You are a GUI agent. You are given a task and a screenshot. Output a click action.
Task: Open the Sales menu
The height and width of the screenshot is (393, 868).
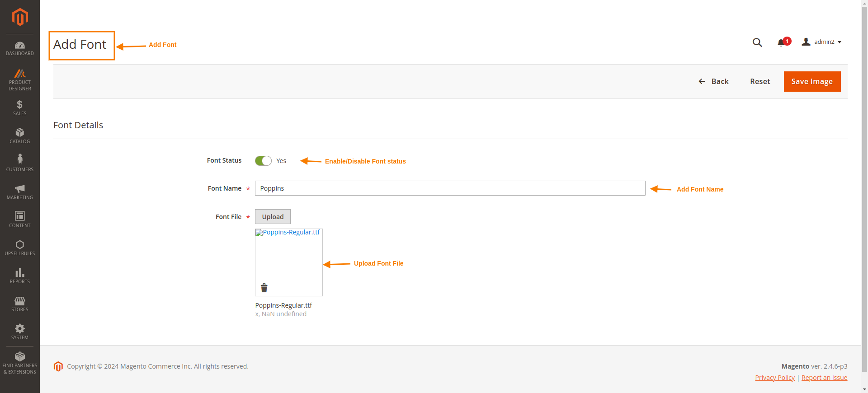(x=20, y=108)
